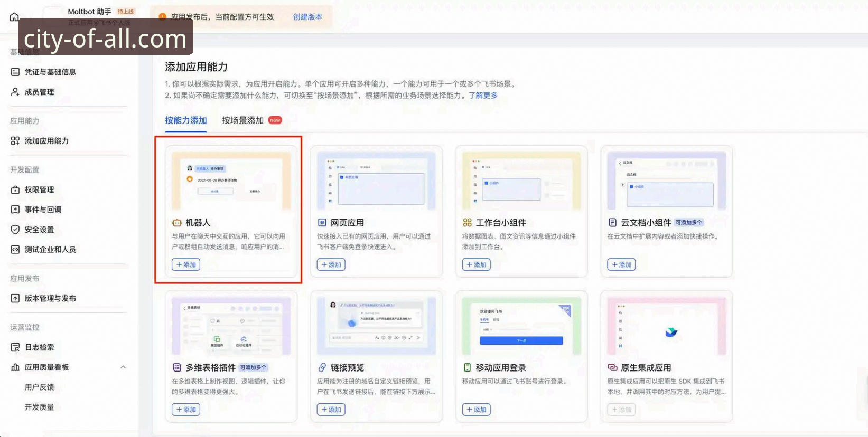Click the 添加应用能力 page heading

pos(197,67)
